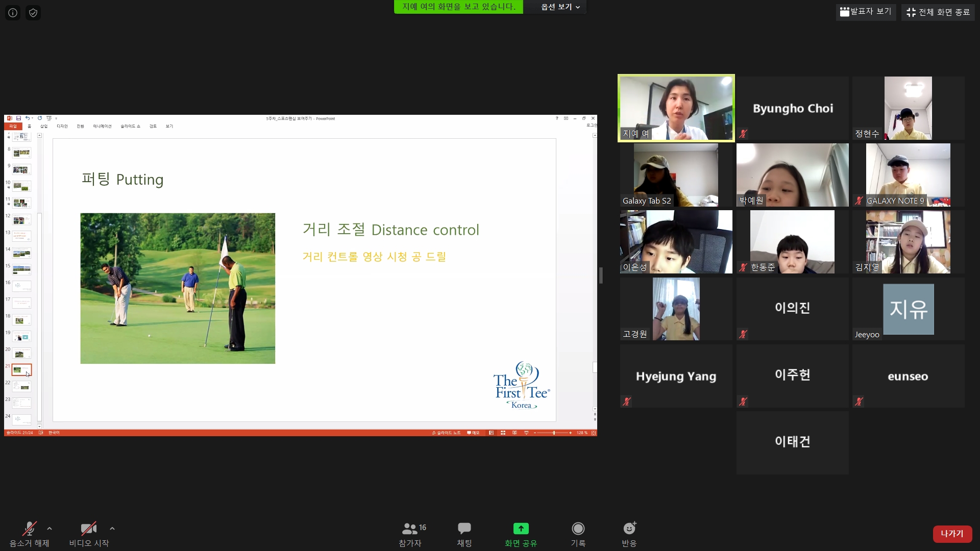This screenshot has height=551, width=980.
Task: Click the record circle icon
Action: click(x=578, y=529)
